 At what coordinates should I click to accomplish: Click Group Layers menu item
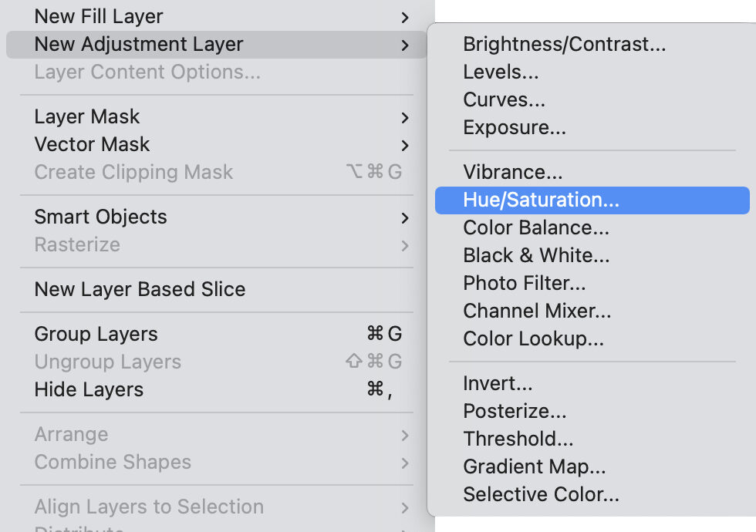96,335
